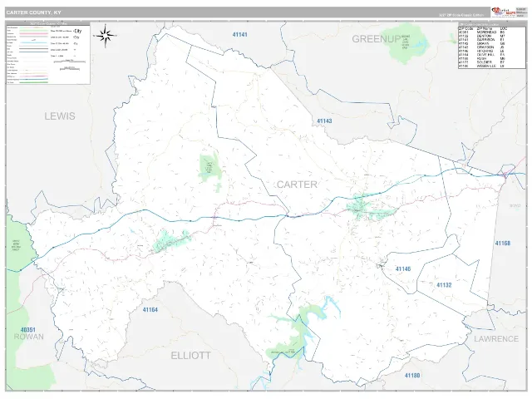Viewport: 532px width, 399px height.
Task: Click the ROWAN county label
Action: click(x=29, y=337)
